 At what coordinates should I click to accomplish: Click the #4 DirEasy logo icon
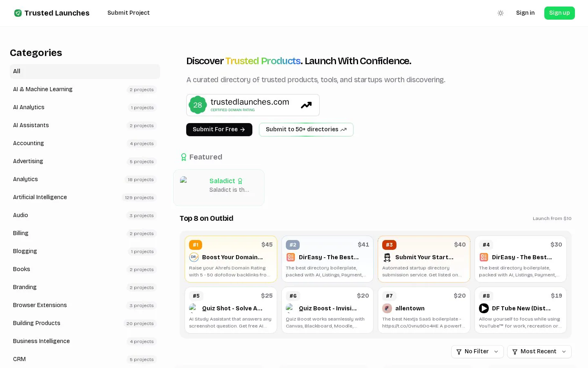(484, 257)
